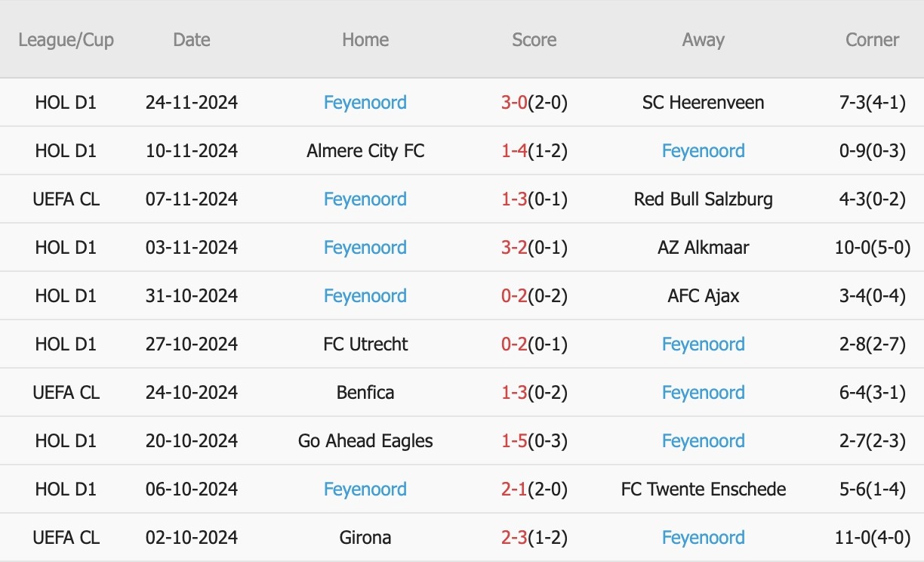Click Girona home team name
This screenshot has width=924, height=562.
pyautogui.click(x=365, y=538)
